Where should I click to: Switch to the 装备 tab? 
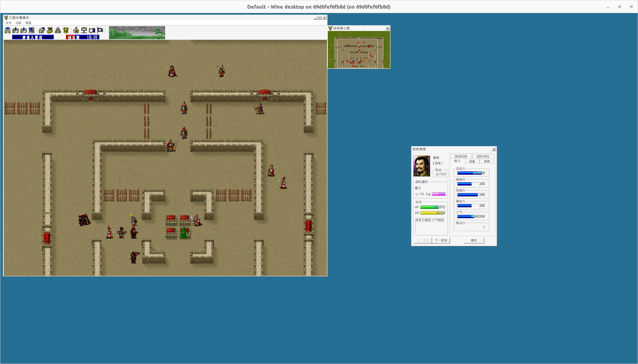[472, 161]
